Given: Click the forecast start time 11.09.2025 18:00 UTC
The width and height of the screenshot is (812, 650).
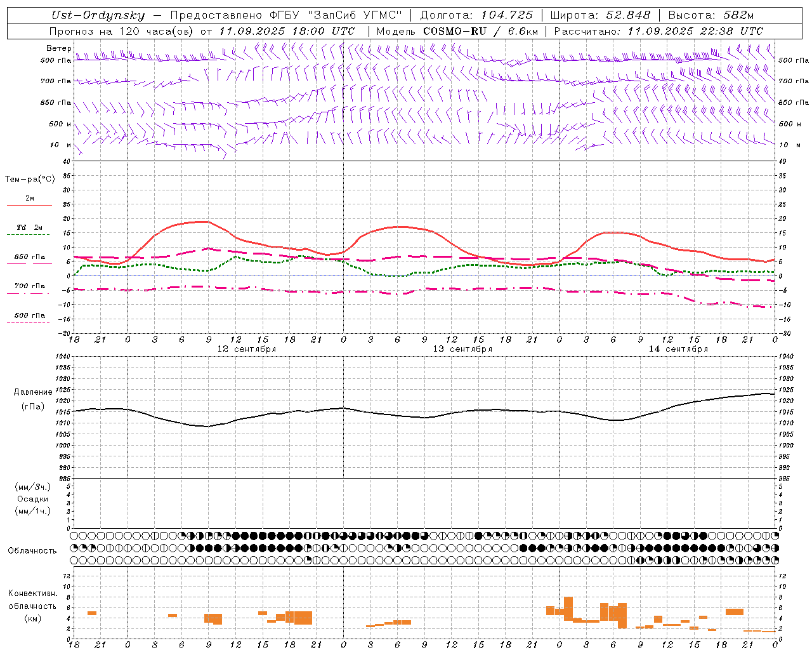Looking at the screenshot, I should coord(287,31).
